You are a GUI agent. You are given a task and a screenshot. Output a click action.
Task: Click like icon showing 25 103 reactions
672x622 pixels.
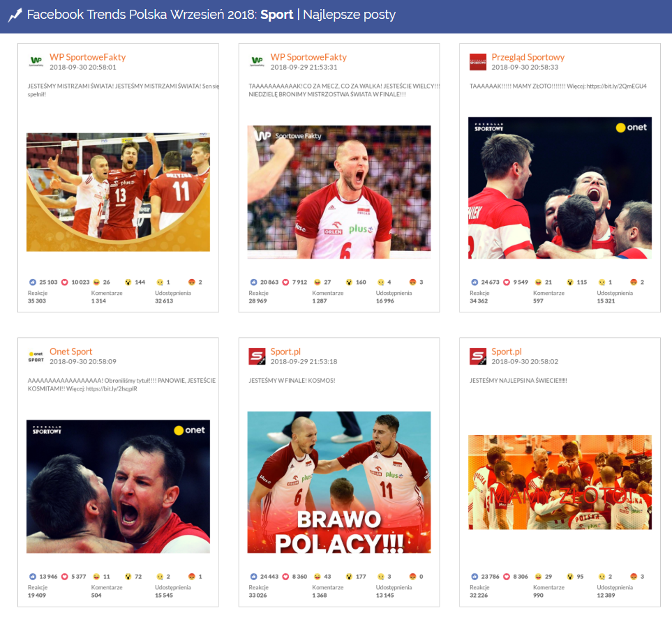32,282
